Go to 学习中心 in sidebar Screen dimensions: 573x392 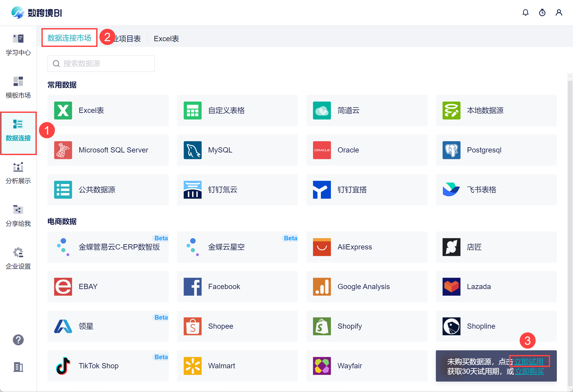18,45
